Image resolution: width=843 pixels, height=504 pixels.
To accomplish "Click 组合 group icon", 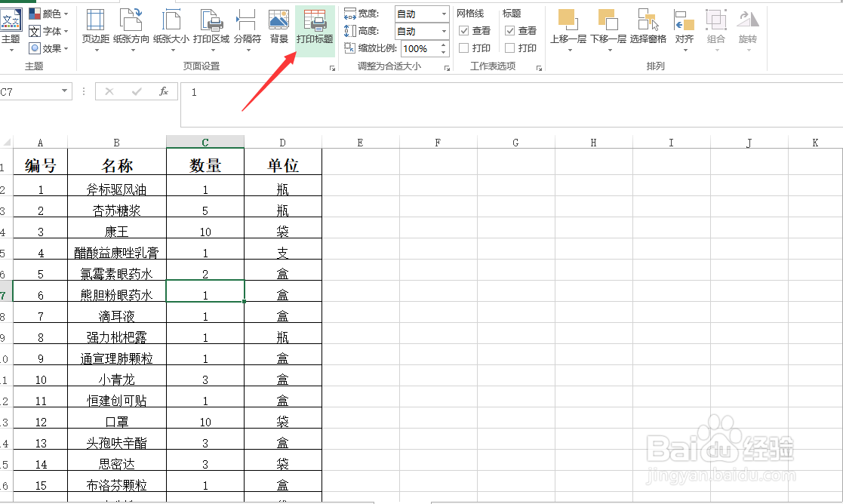I will coord(715,20).
